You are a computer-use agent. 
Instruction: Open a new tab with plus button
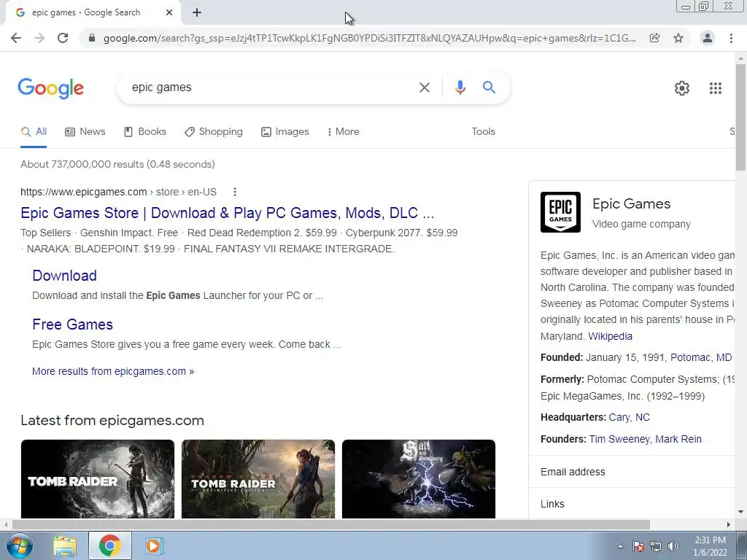[197, 12]
